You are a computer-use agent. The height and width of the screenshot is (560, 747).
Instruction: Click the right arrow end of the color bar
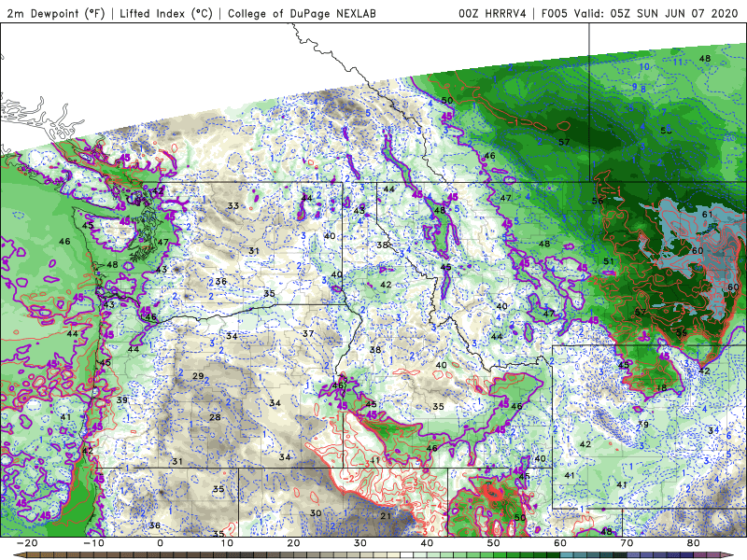click(729, 555)
